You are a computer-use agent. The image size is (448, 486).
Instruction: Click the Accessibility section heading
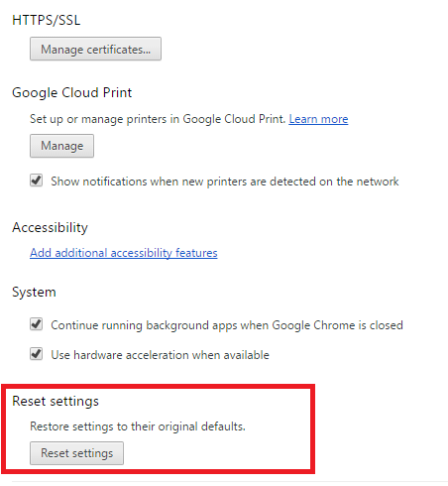[x=50, y=227]
